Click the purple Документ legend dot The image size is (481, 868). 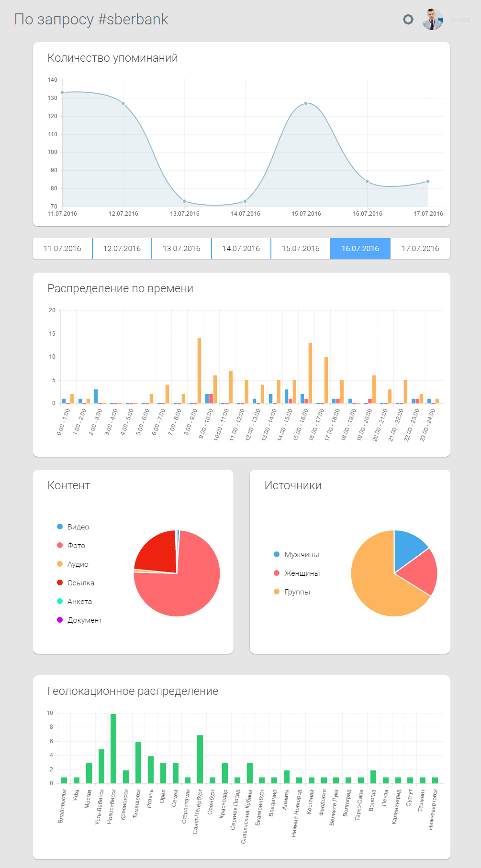[x=60, y=620]
